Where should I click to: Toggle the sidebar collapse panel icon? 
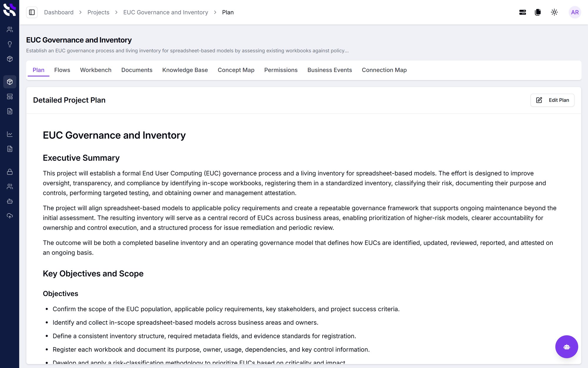click(32, 12)
